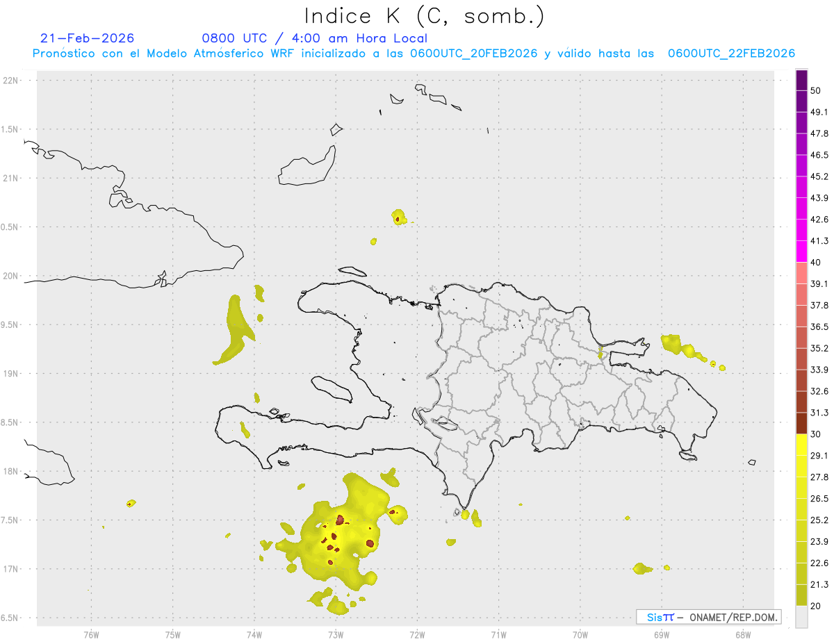Click the colorbar value '22.6'
This screenshot has height=644, width=834.
(x=819, y=563)
